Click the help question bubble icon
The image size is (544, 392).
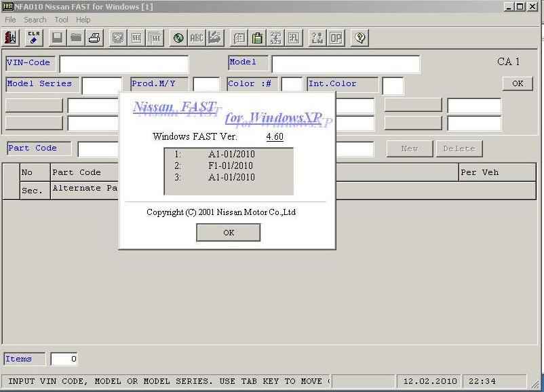pos(360,37)
